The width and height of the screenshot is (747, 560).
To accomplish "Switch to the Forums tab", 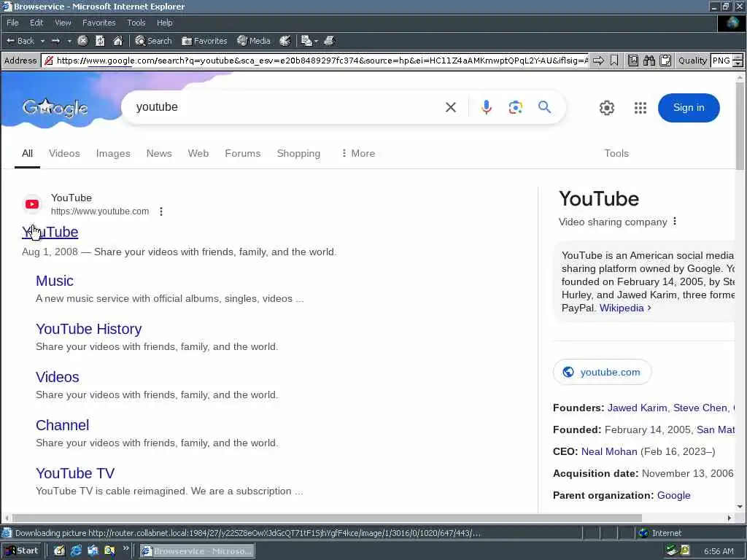I will pos(242,153).
